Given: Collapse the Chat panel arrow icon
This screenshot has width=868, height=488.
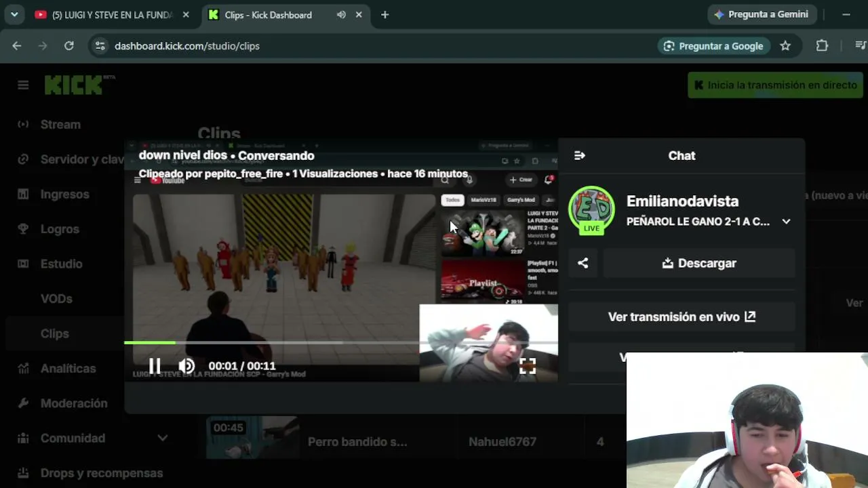Looking at the screenshot, I should point(580,156).
